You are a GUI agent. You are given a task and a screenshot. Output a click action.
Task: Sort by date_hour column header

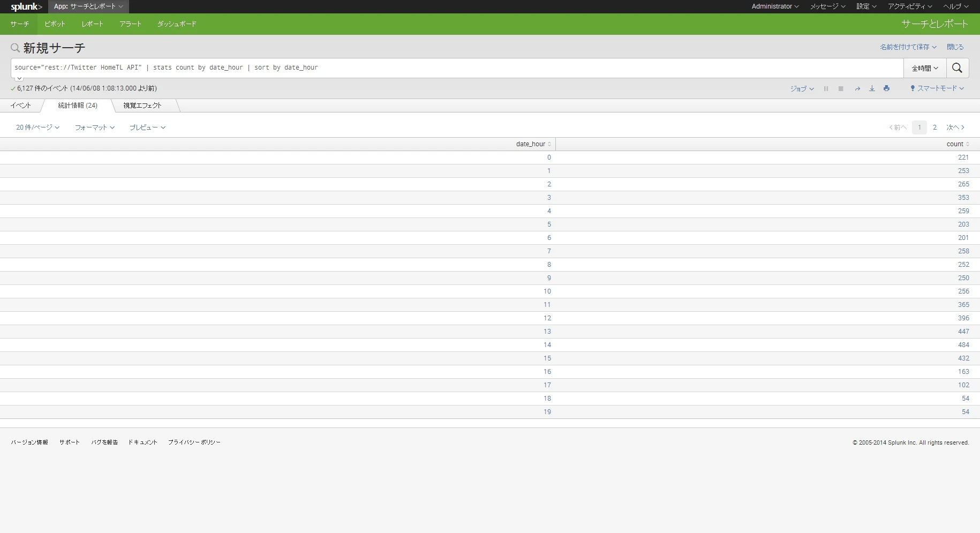tap(533, 144)
